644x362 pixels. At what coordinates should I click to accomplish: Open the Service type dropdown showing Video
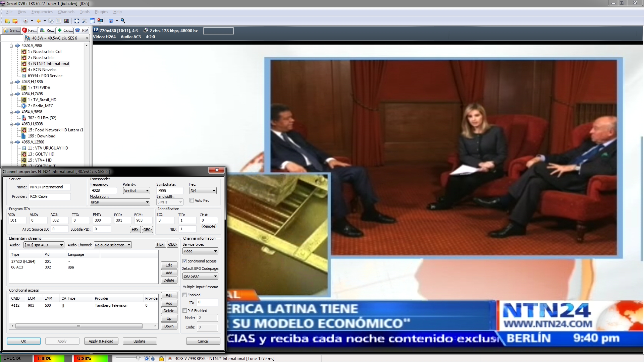point(200,251)
